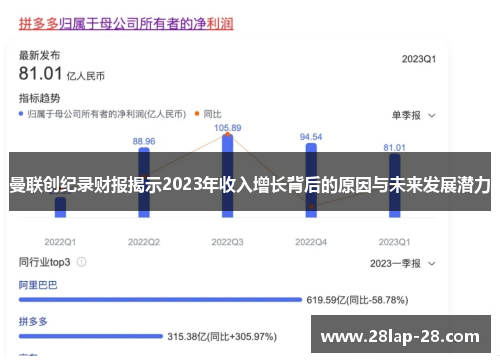The image size is (500, 362).
Task: Click the 最新发布 heading
Action: [39, 55]
